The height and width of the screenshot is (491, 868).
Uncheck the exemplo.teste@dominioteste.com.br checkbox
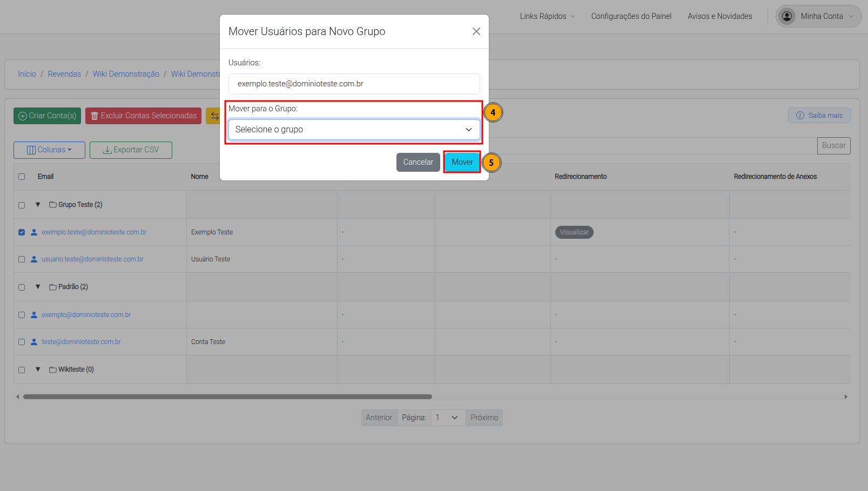[x=22, y=232]
